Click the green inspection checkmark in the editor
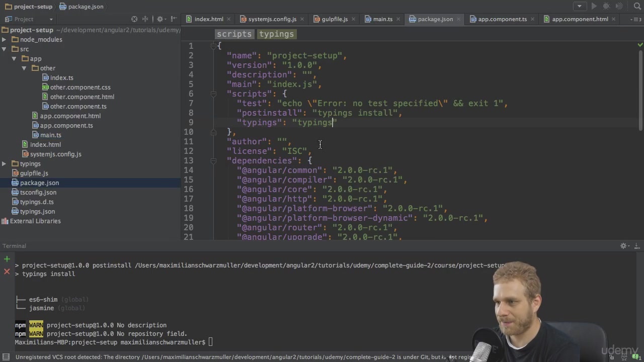Screen dimensions: 644x362 [x=640, y=45]
